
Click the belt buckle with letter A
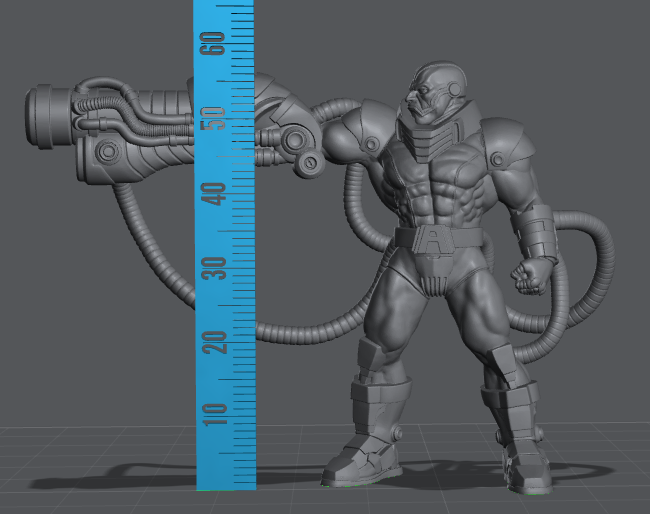pyautogui.click(x=431, y=241)
